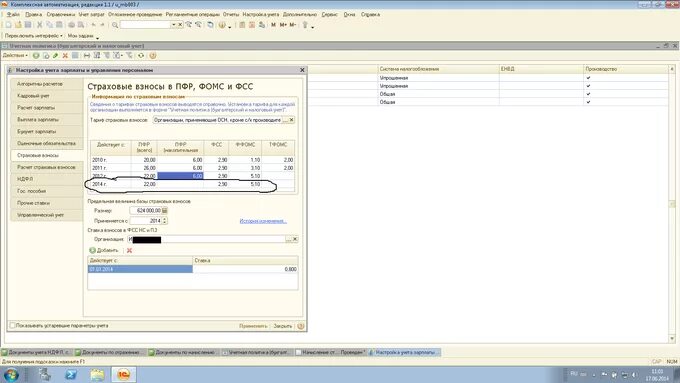The width and height of the screenshot is (680, 383).
Task: Click the Cut scissors icon in main toolbar
Action: [x=39, y=25]
